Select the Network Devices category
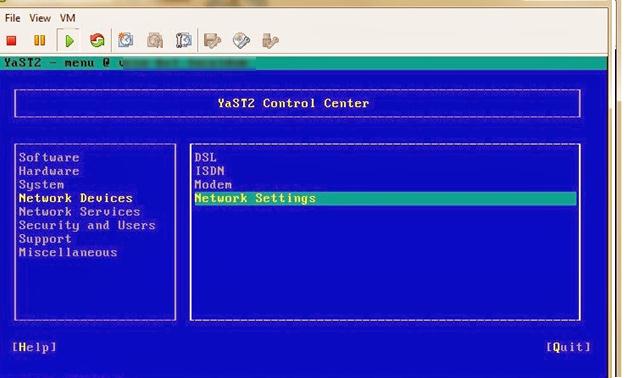 point(76,198)
